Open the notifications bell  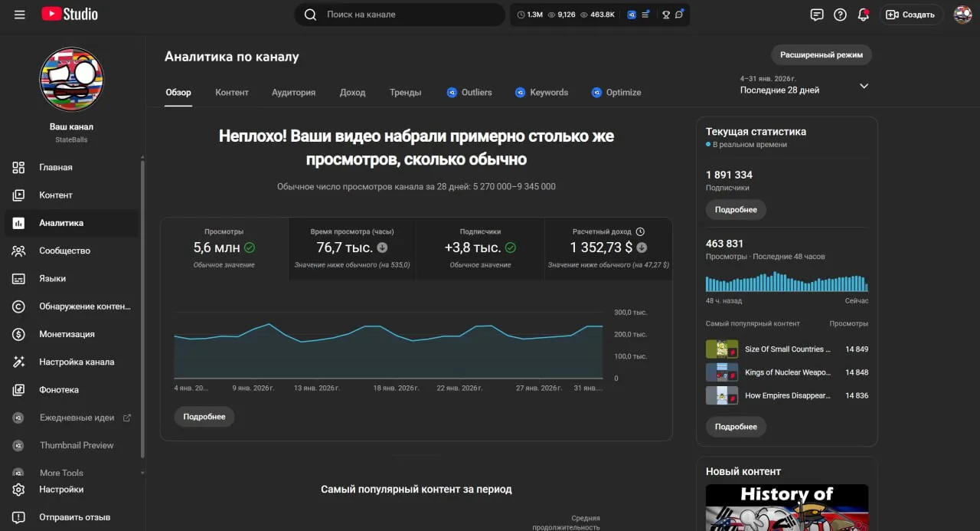[864, 15]
